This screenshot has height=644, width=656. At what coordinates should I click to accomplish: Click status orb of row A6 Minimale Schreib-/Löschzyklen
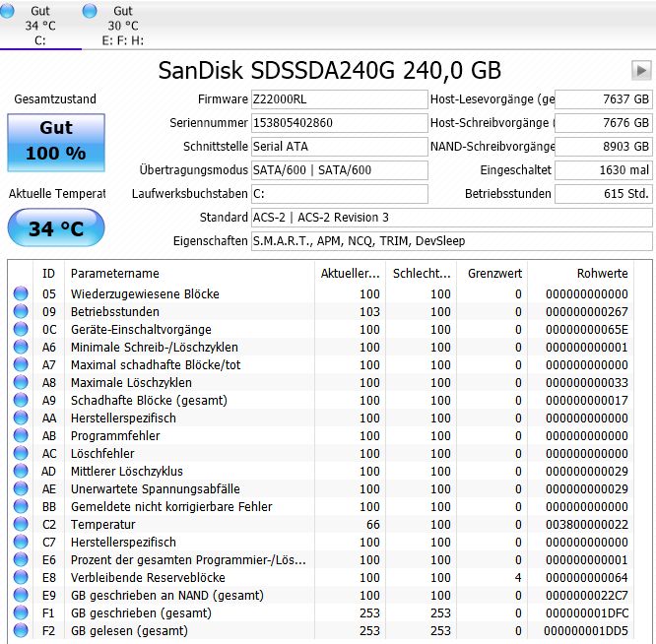coord(21,347)
